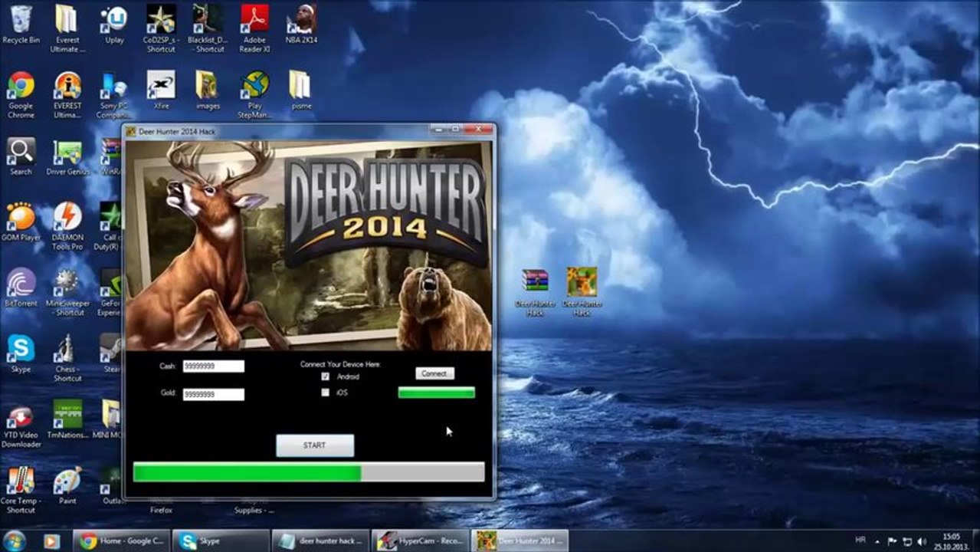Open the TmNations shortcut icon
The height and width of the screenshot is (552, 980).
(67, 420)
